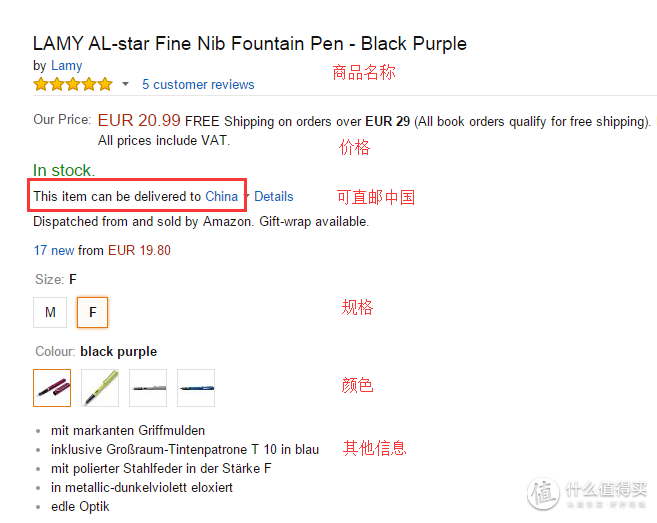Click the China delivery country link
The image size is (657, 523).
[221, 196]
